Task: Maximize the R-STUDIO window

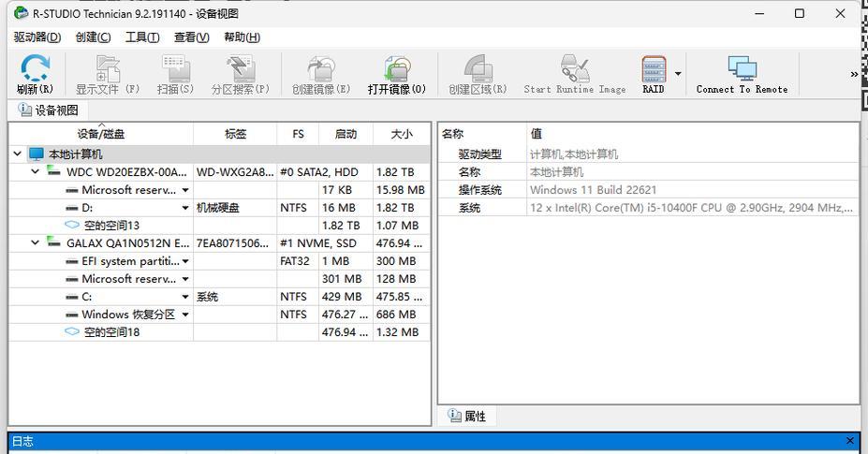Action: [x=800, y=13]
